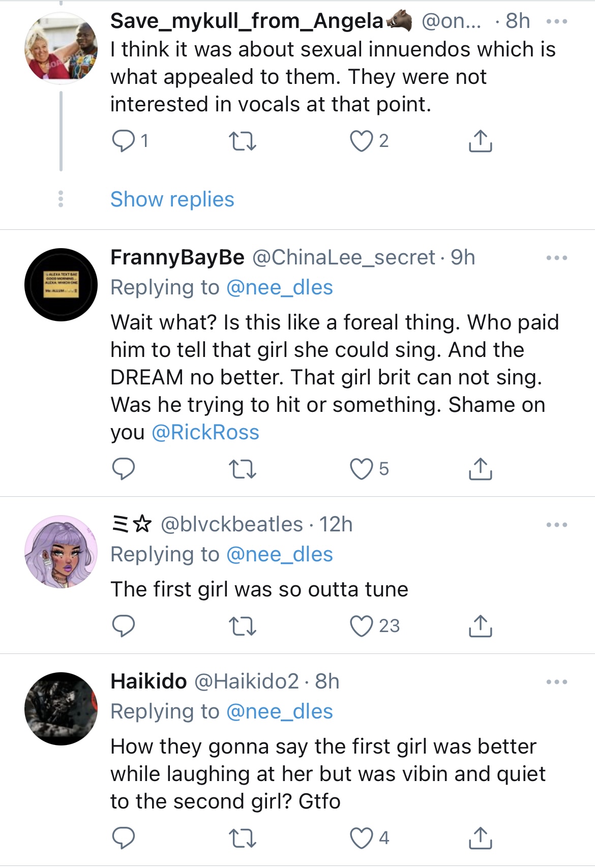Retweet the sexual innuendos tweet
The image size is (595, 868).
point(242,141)
